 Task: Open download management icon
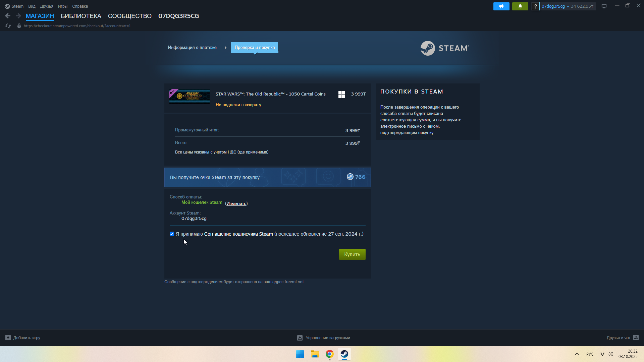(300, 338)
